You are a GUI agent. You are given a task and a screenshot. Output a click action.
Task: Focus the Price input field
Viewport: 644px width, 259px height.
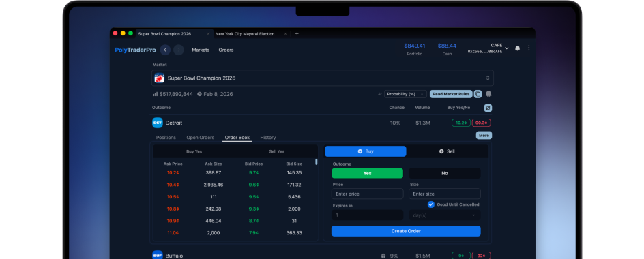click(x=368, y=194)
